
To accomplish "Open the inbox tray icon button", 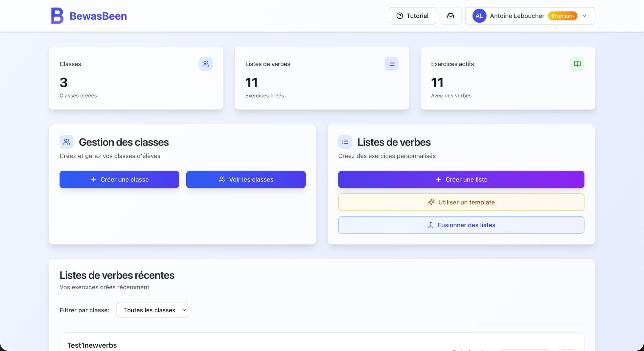I will [450, 16].
